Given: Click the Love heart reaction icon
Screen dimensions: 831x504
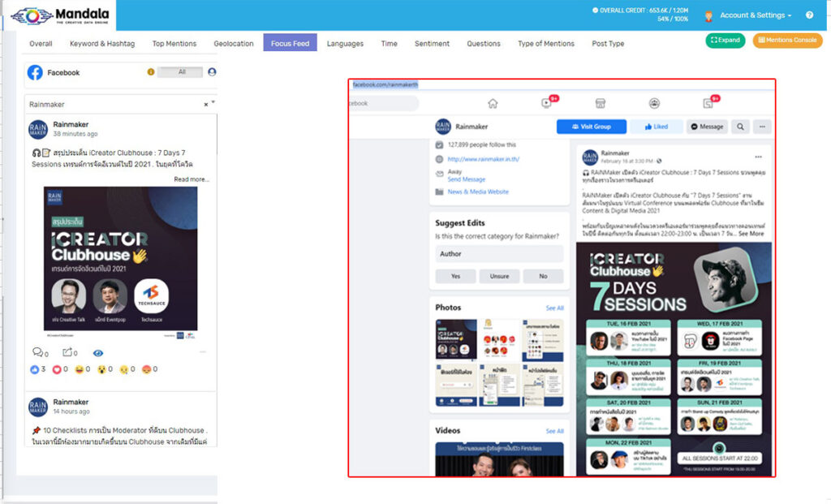Looking at the screenshot, I should pyautogui.click(x=57, y=369).
